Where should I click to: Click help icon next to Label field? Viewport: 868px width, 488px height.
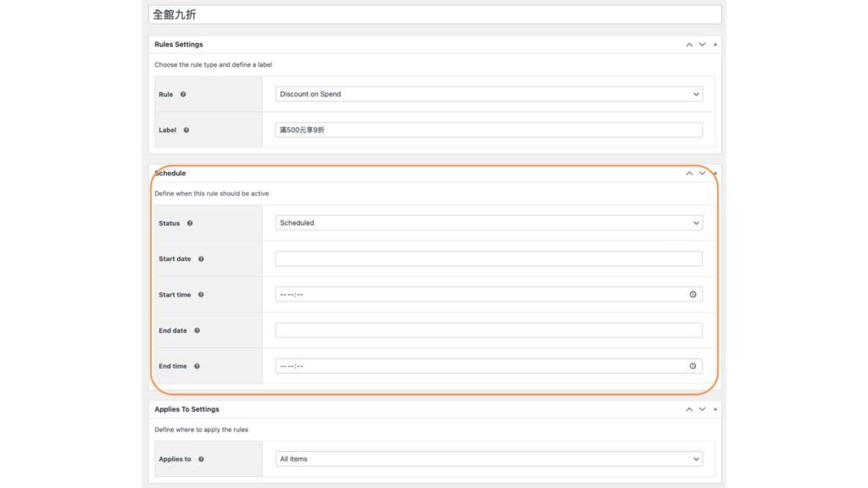click(x=186, y=130)
